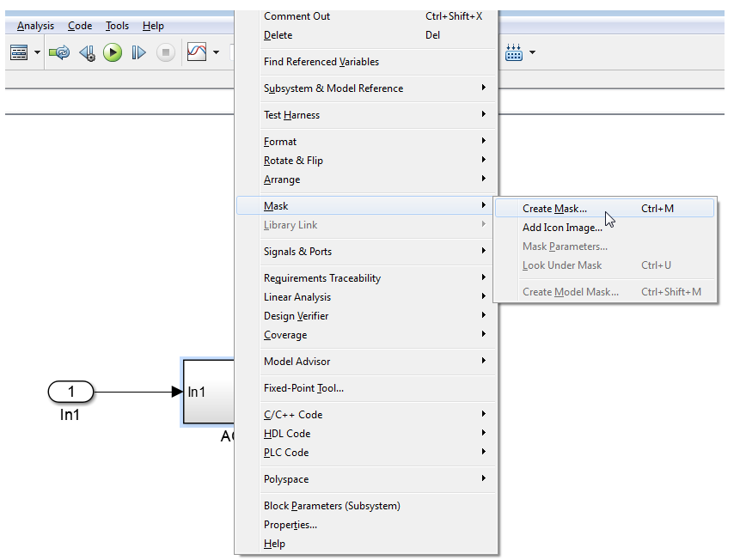
Task: Click the In1 inport block
Action: 70,392
